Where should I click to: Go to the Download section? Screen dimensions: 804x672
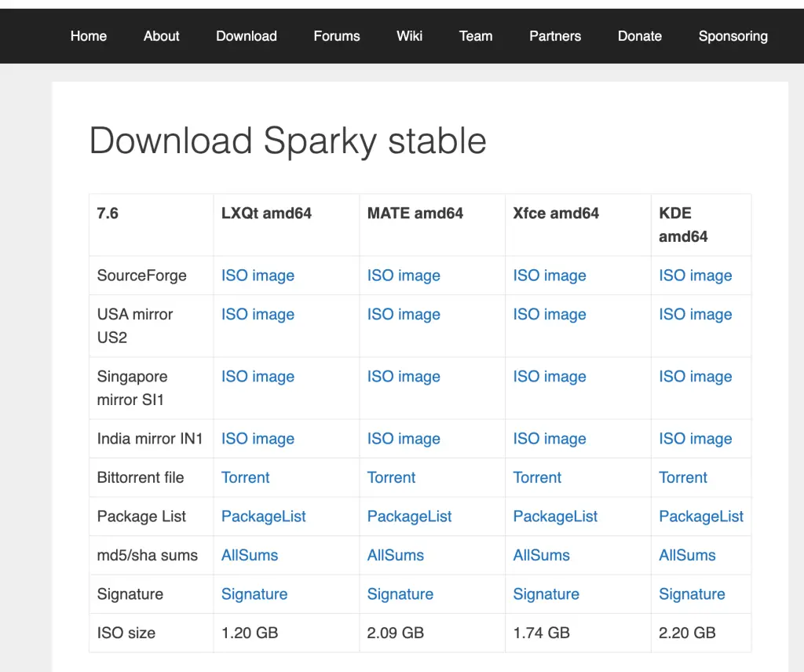click(246, 36)
